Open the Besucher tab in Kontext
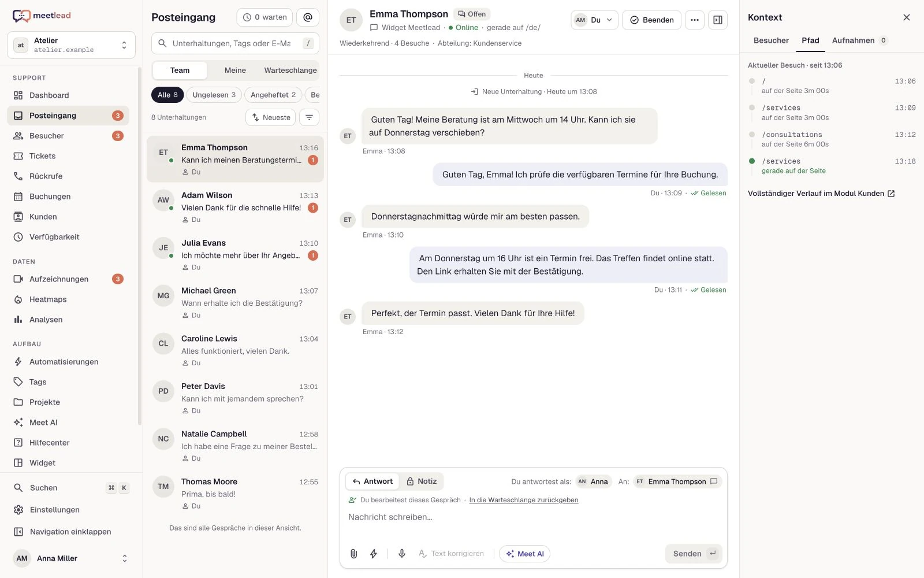Screen dimensions: 924x578 (771, 40)
